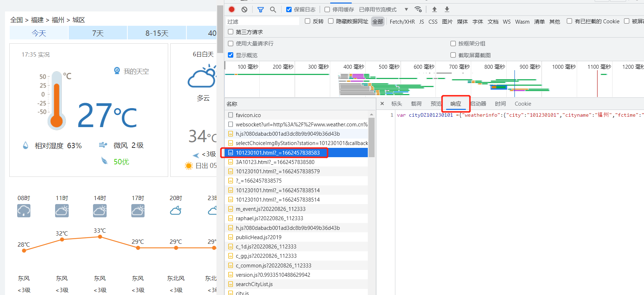Filter requests by CSS type
The width and height of the screenshot is (644, 295).
433,22
